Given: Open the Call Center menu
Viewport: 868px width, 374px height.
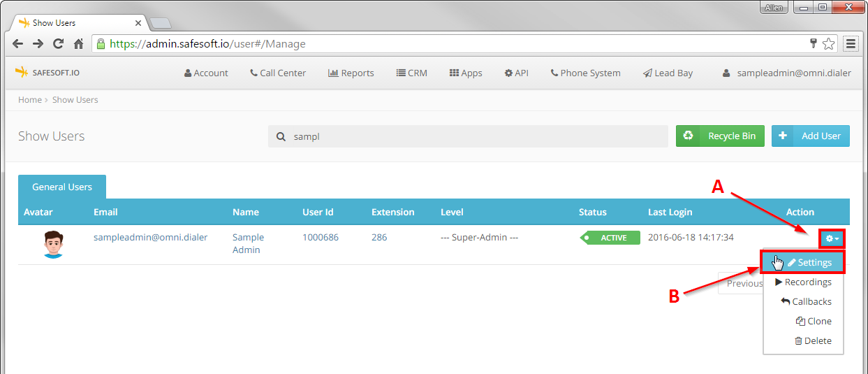Looking at the screenshot, I should 278,73.
